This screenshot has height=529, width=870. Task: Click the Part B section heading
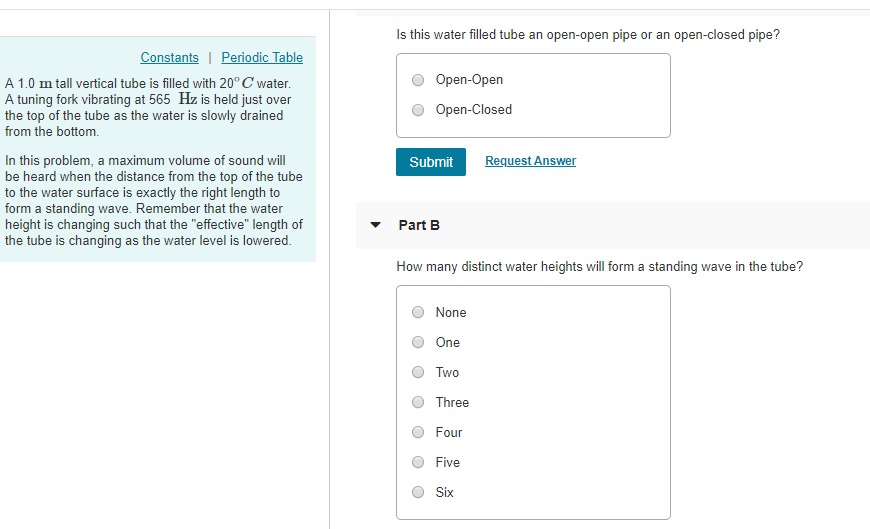coord(419,225)
